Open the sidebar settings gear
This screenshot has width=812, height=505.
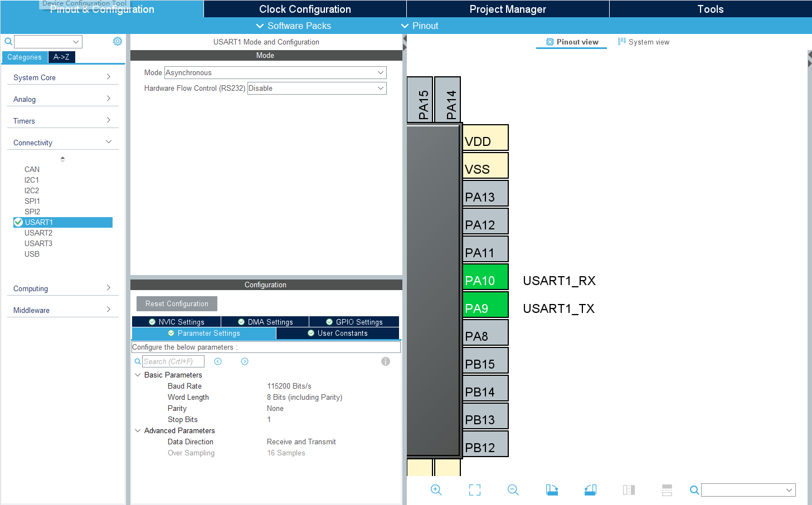(117, 41)
